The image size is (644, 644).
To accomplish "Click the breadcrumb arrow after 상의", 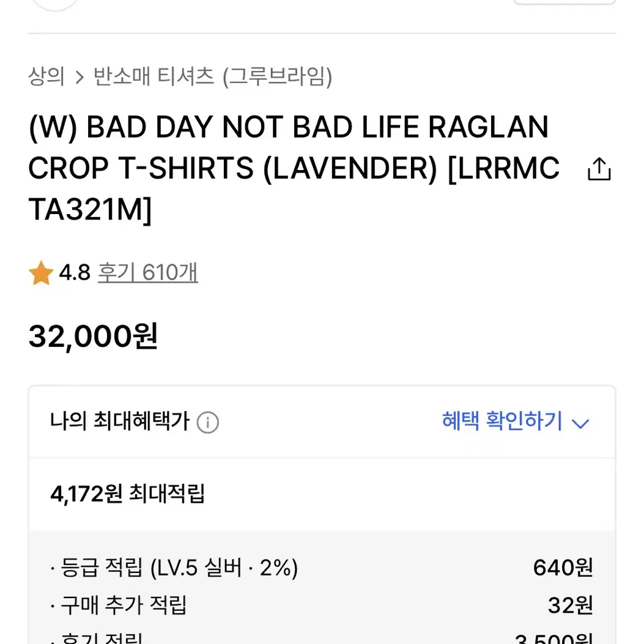I will tap(80, 77).
